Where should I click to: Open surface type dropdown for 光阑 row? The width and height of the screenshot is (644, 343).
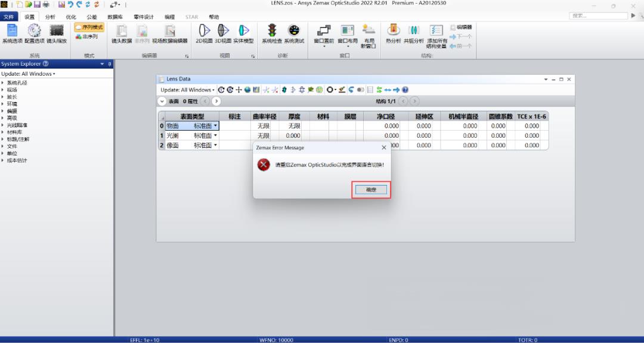click(x=216, y=135)
